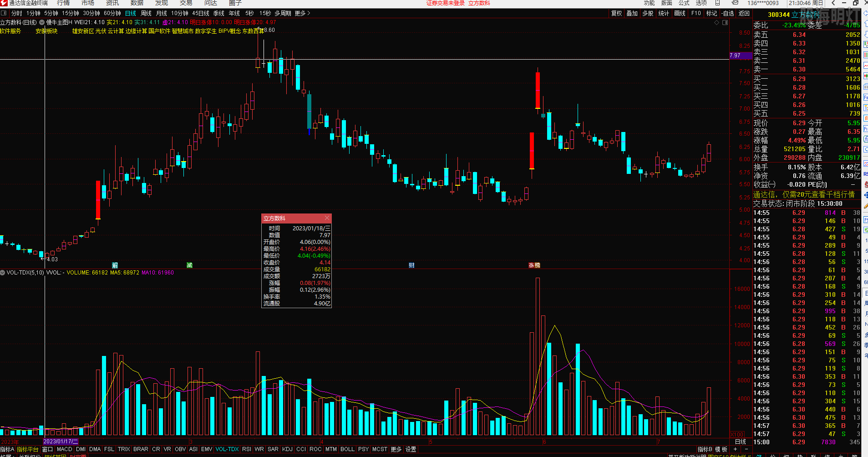Click the 通达信 千档行情 promotion link
This screenshot has width=868, height=457.
coord(804,194)
